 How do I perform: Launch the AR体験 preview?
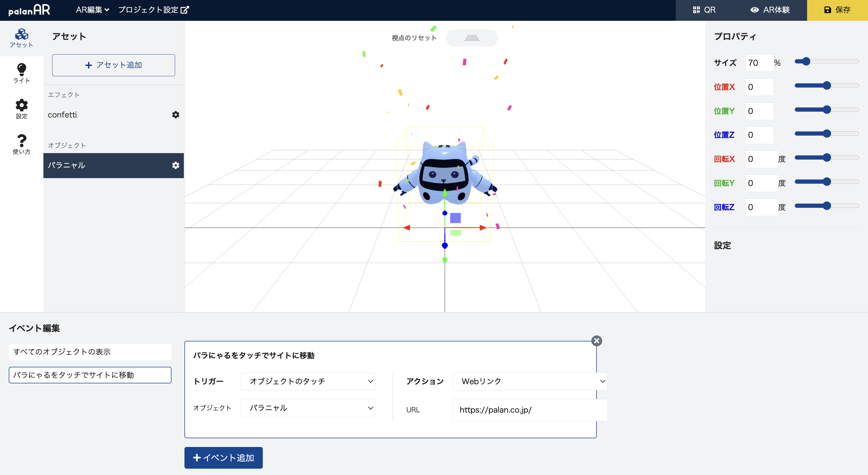[x=770, y=10]
